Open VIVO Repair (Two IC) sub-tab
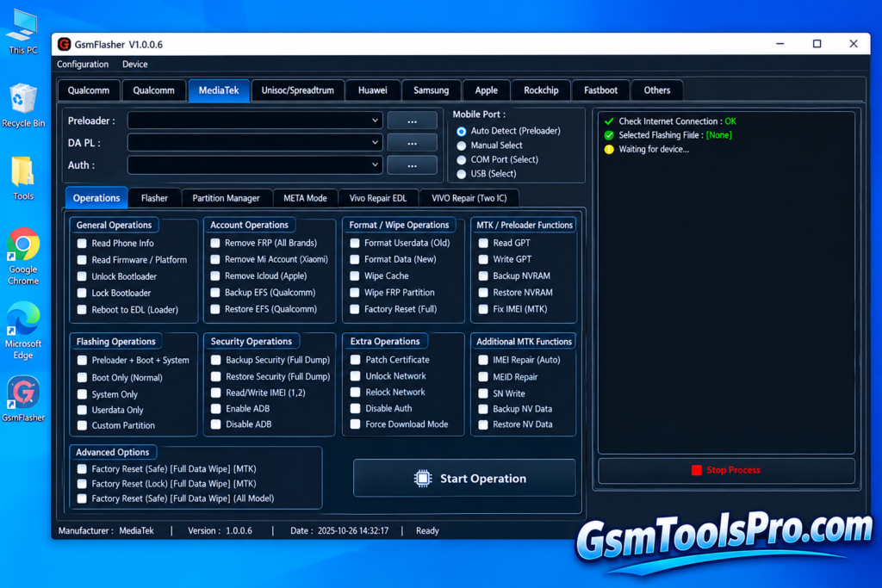 pyautogui.click(x=469, y=198)
